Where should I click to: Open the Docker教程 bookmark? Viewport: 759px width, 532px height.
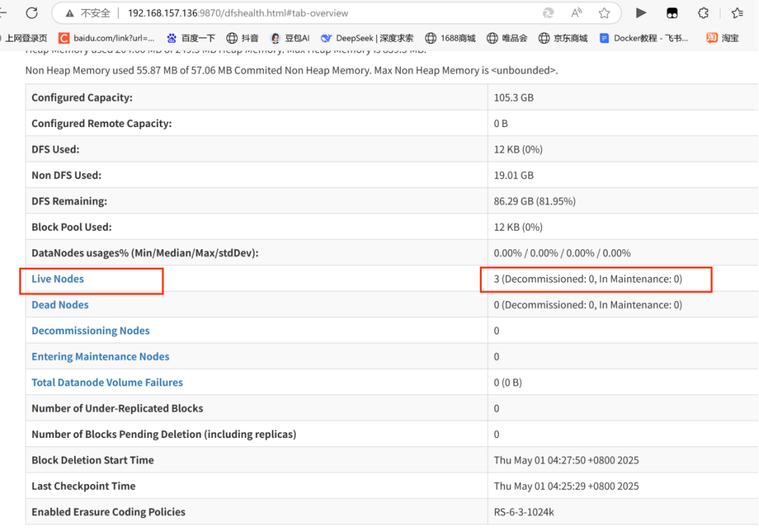(x=643, y=38)
